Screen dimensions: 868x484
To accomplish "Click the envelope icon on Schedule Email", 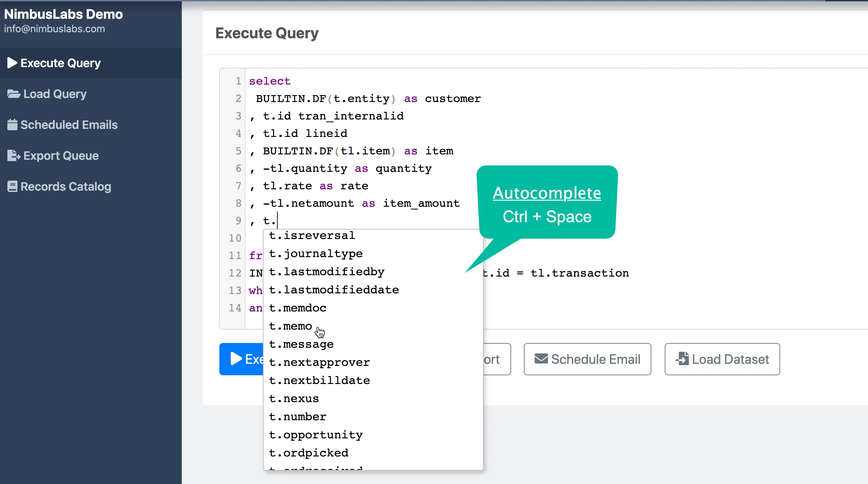I will coord(541,359).
